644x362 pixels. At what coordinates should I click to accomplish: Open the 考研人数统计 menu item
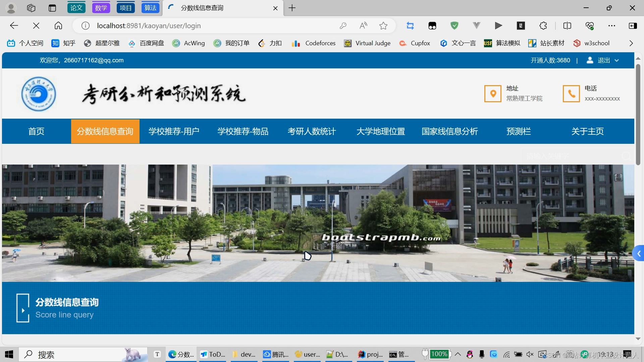pyautogui.click(x=312, y=131)
